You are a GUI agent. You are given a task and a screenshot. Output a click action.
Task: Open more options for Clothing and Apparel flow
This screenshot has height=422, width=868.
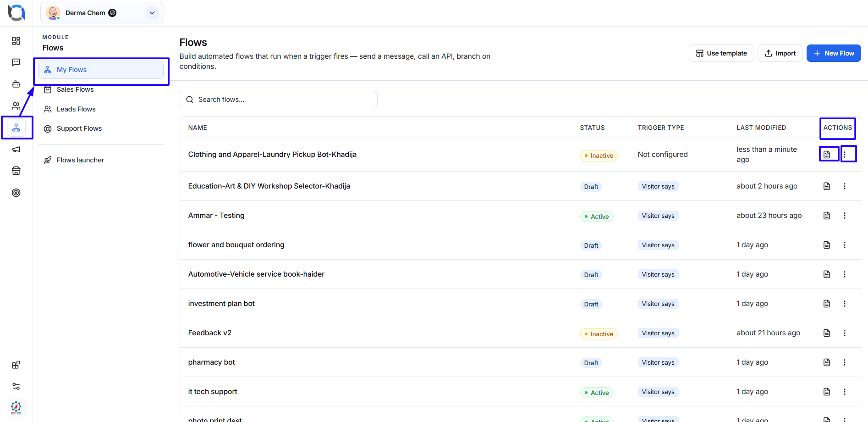[845, 155]
